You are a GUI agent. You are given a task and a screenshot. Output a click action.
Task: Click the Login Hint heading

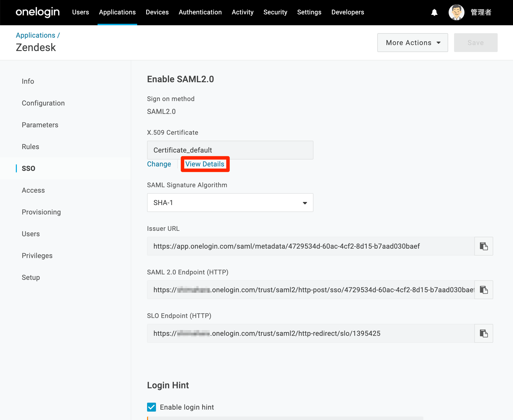168,385
